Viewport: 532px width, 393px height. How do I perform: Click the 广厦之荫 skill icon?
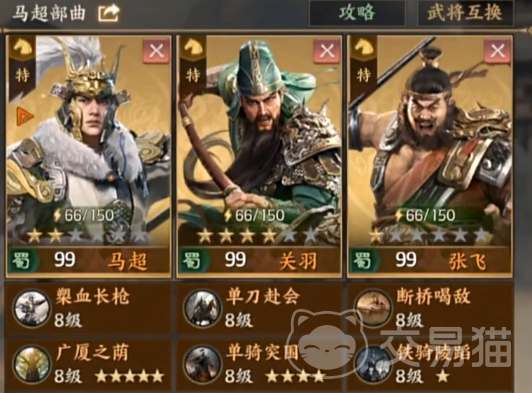click(31, 364)
